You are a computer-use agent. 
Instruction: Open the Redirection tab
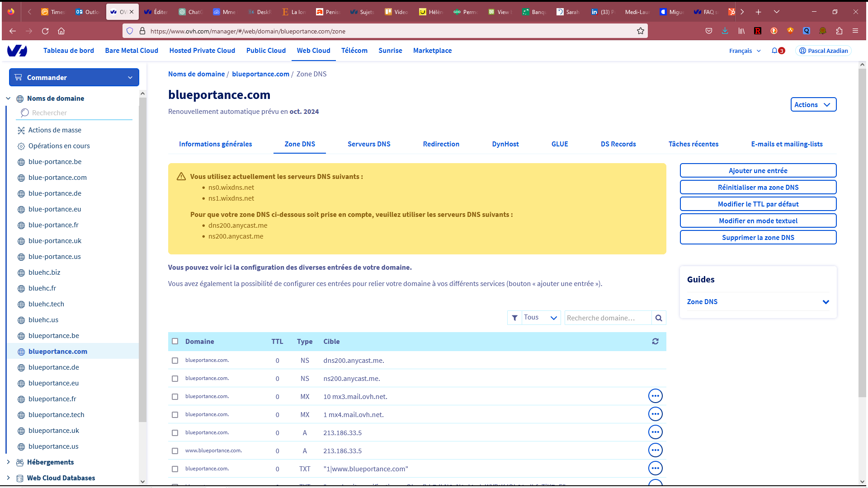click(x=441, y=144)
